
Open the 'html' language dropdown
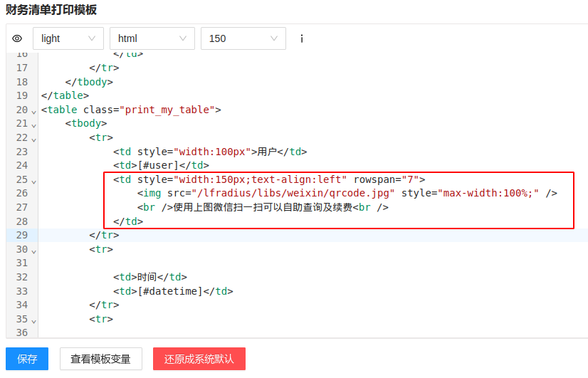[152, 38]
